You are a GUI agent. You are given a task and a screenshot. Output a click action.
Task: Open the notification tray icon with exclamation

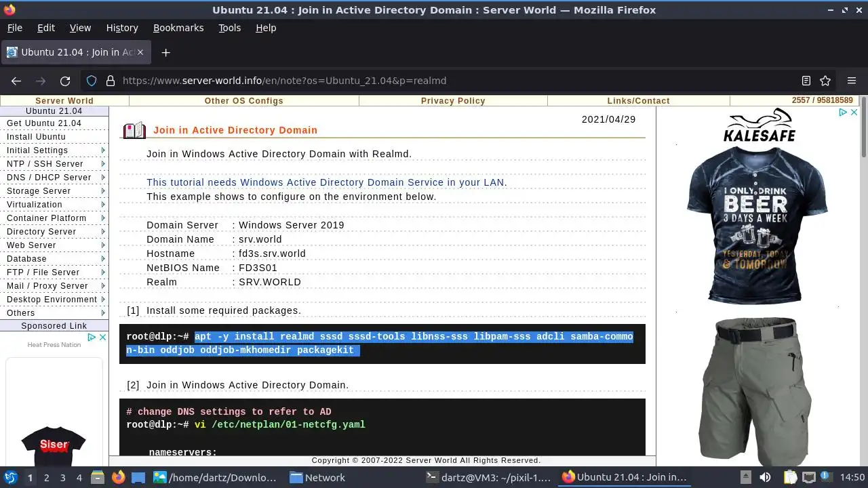(x=827, y=477)
